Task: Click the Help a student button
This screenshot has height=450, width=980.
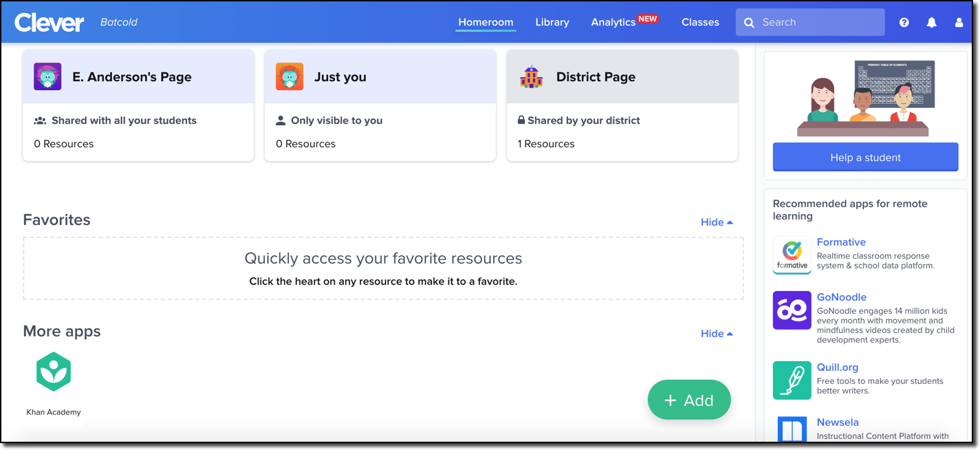Action: coord(865,158)
